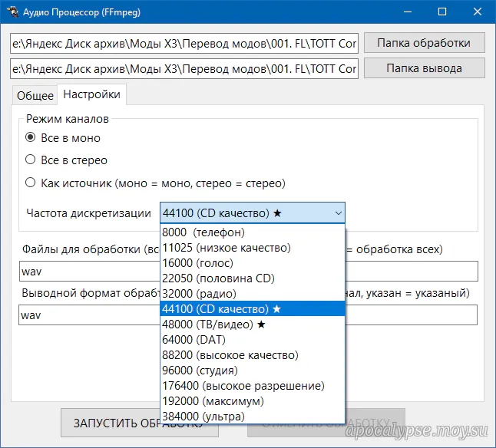Pick 22050 (половина CD) option
This screenshot has height=448, width=496.
coord(253,278)
